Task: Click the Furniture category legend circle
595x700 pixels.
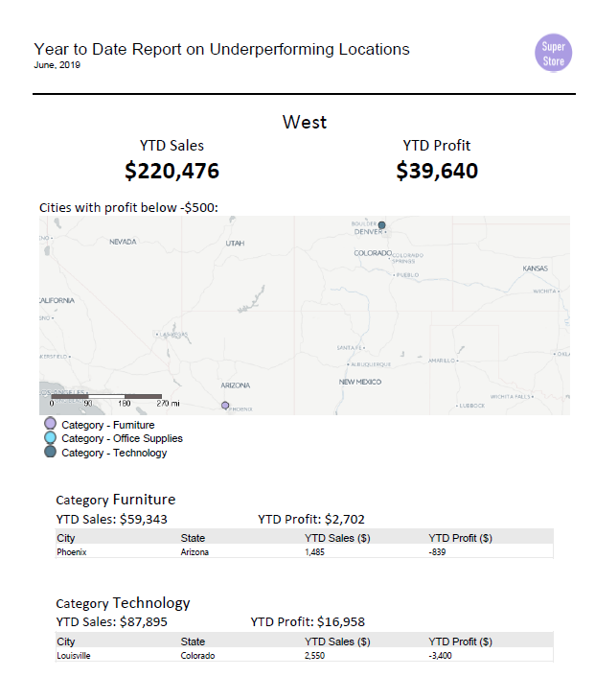Action: pos(51,423)
